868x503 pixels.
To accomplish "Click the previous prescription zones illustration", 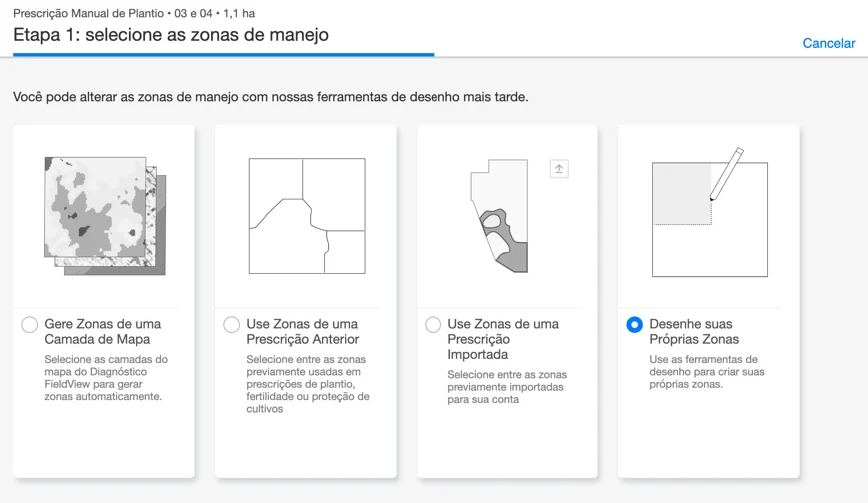I will (x=306, y=216).
